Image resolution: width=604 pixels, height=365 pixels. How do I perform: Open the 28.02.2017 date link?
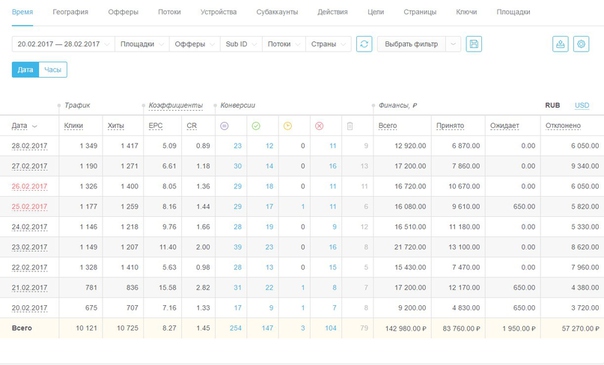click(x=30, y=146)
